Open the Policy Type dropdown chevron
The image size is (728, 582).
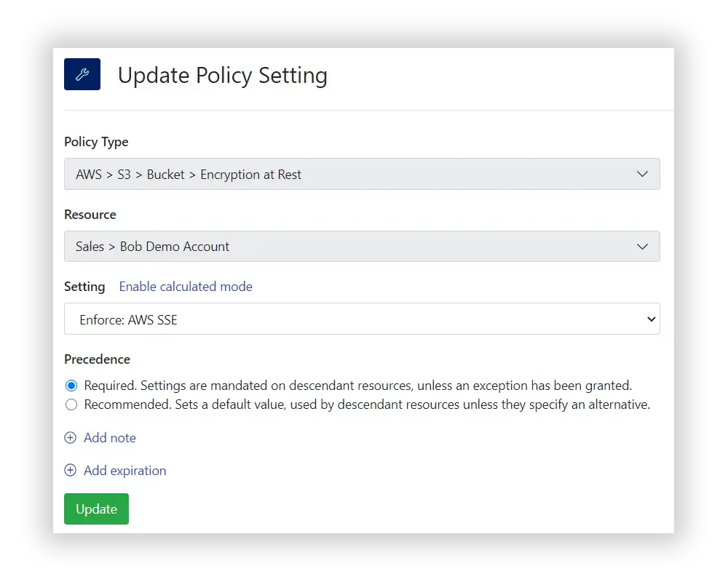coord(642,174)
